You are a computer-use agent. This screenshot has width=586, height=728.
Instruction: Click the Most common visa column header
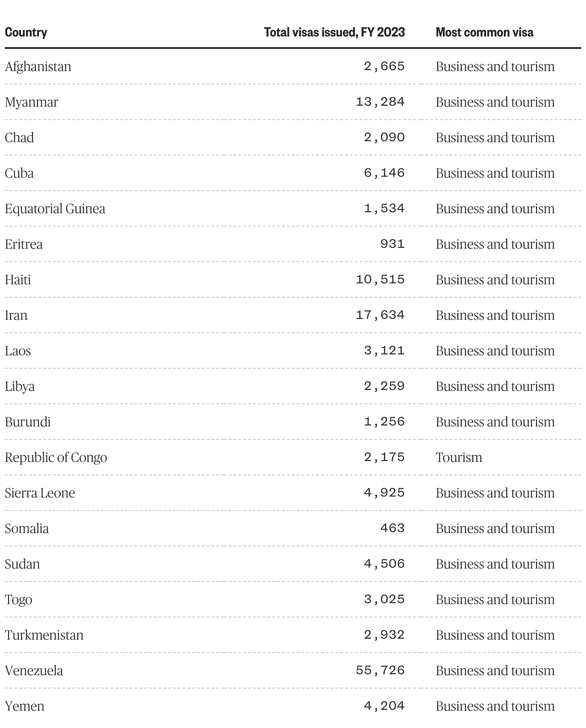484,33
